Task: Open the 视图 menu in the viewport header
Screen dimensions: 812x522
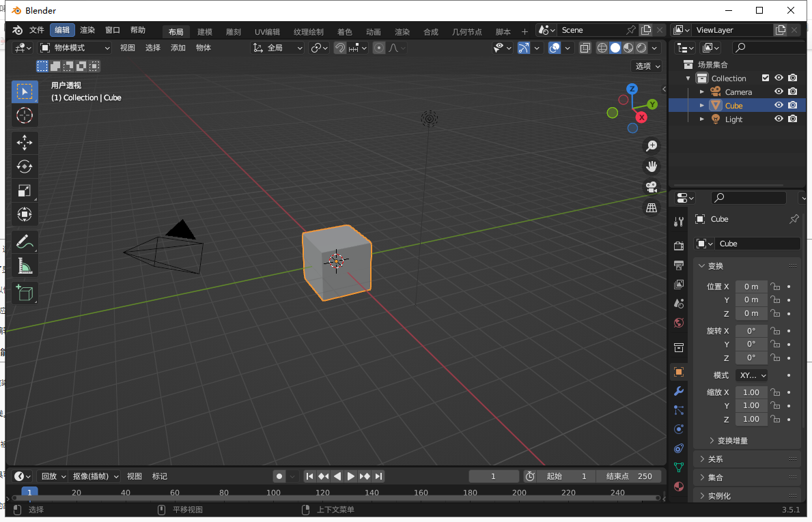Action: click(127, 48)
